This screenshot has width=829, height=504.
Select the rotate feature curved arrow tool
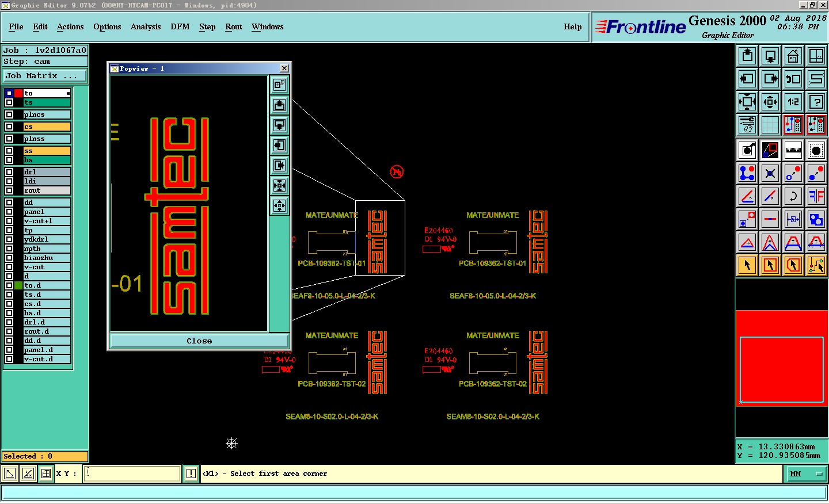click(x=793, y=196)
